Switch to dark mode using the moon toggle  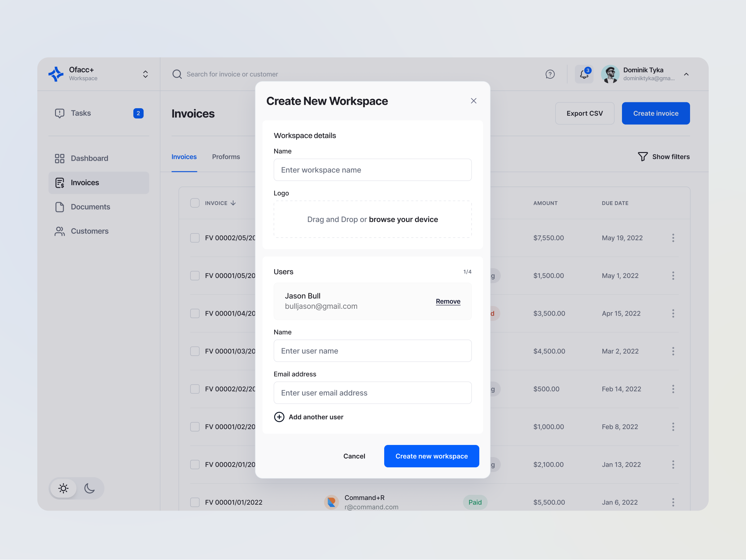pos(89,488)
